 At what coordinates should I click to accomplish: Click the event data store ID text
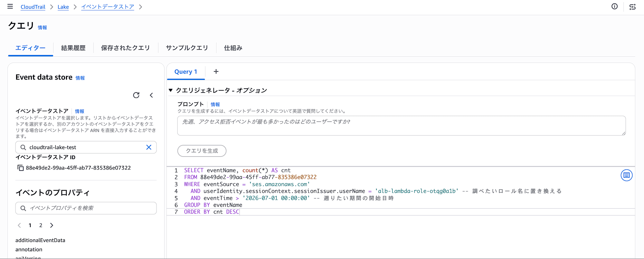[78, 168]
